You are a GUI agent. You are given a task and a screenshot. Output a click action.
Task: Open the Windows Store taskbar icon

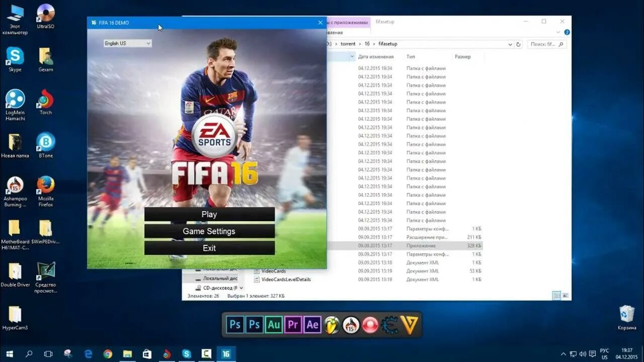(147, 354)
